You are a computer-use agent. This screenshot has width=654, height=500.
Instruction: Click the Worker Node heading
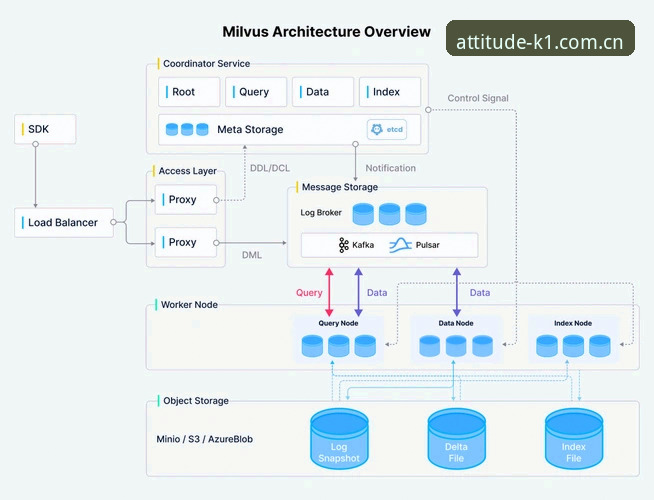pos(189,305)
